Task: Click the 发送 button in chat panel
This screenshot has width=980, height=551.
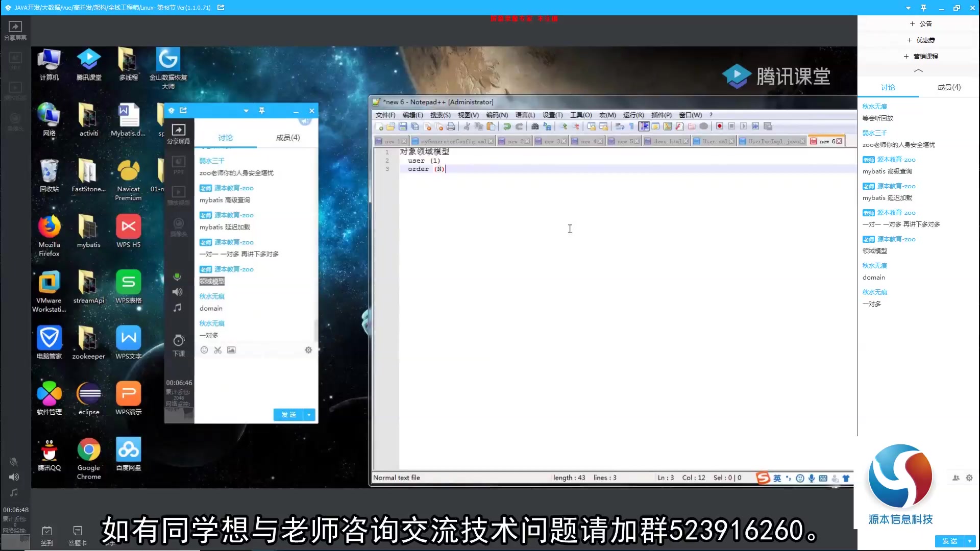Action: [289, 414]
